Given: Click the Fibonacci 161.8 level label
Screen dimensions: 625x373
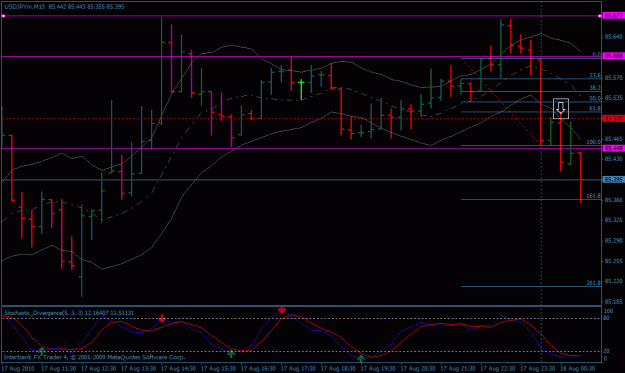Looking at the screenshot, I should pyautogui.click(x=594, y=196).
